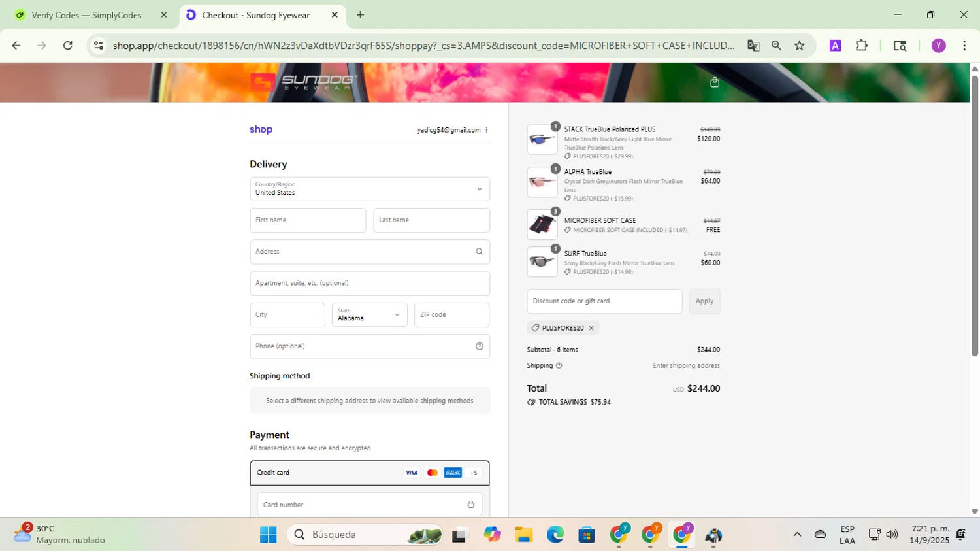
Task: Open the Chrome profile avatar
Action: (939, 46)
